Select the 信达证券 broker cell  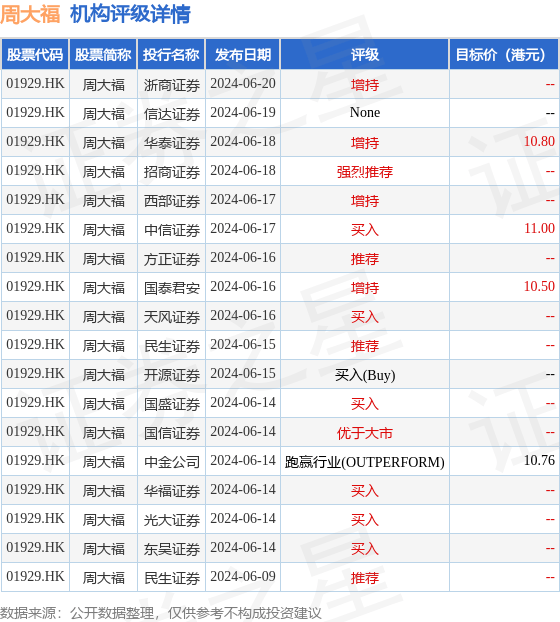coord(171,113)
